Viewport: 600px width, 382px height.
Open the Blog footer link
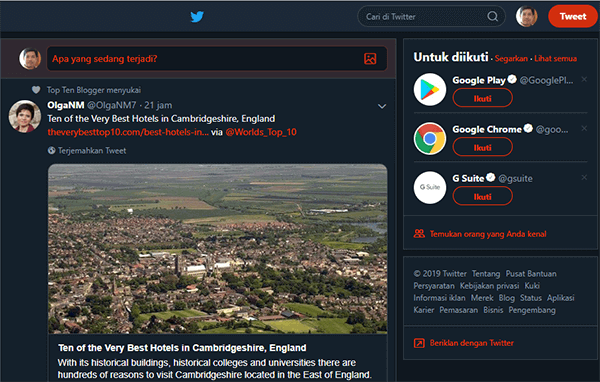pyautogui.click(x=507, y=298)
